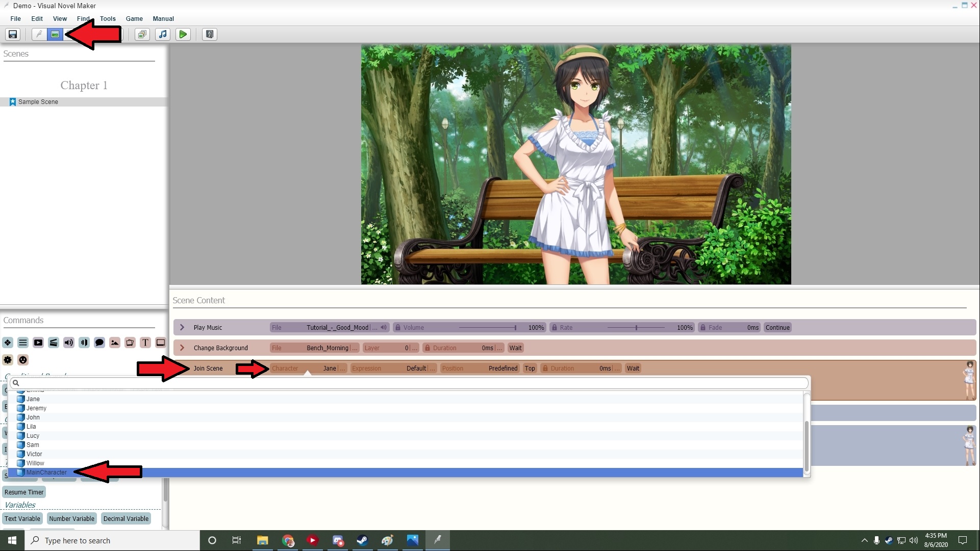This screenshot has width=980, height=551.
Task: Open the Game menu
Action: pyautogui.click(x=134, y=19)
